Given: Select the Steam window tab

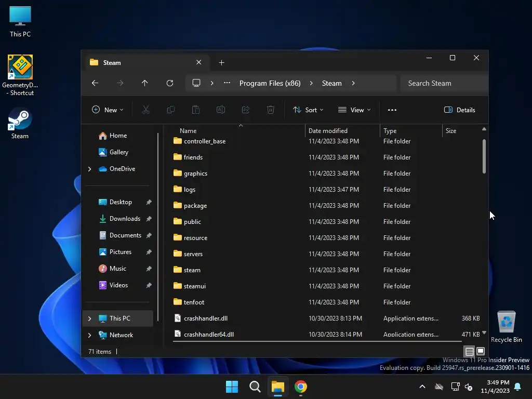Looking at the screenshot, I should tap(145, 62).
